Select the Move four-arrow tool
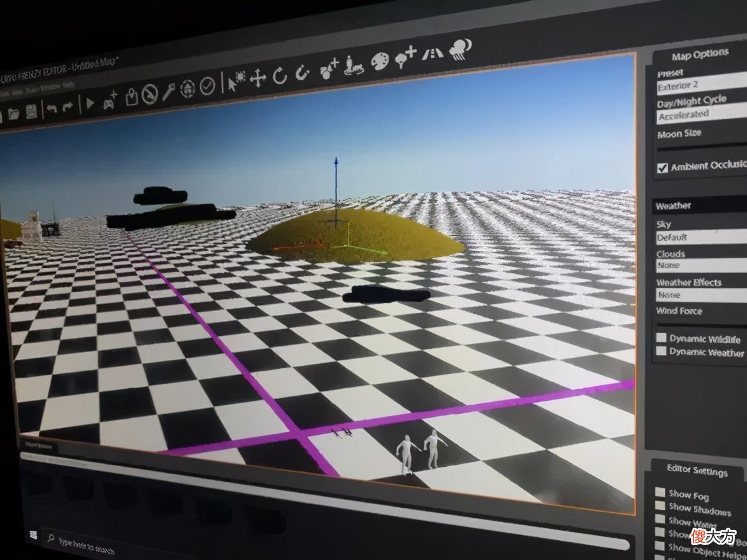Screen dimensions: 747x560 258,78
